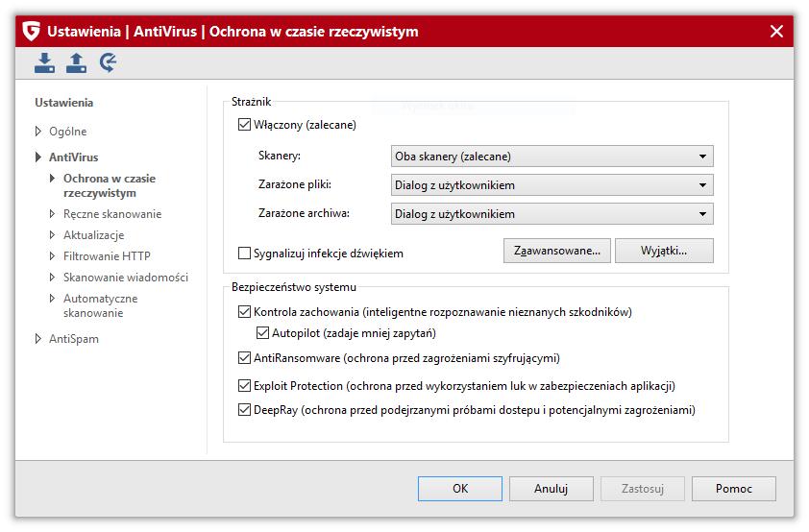Open Skanowanie wiadomości settings
The height and width of the screenshot is (532, 809).
tap(126, 278)
